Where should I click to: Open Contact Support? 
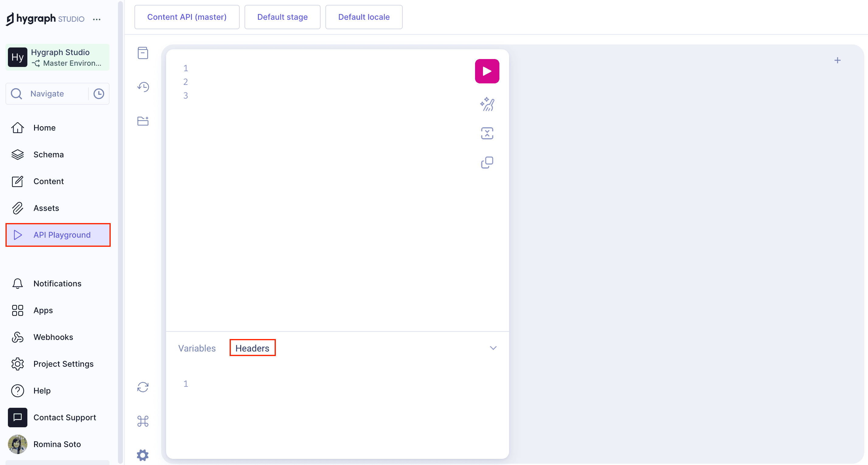(x=65, y=417)
